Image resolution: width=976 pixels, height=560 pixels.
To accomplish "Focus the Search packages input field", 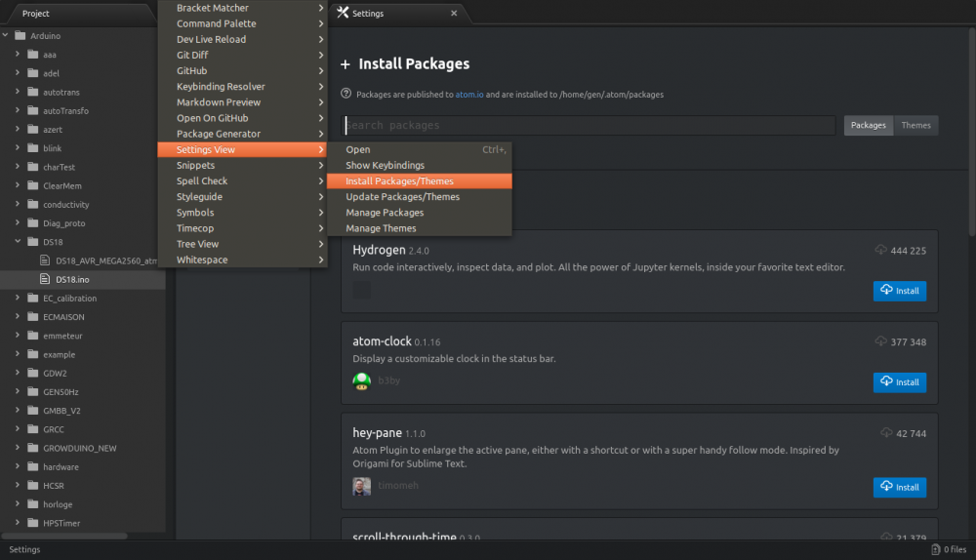I will point(590,125).
